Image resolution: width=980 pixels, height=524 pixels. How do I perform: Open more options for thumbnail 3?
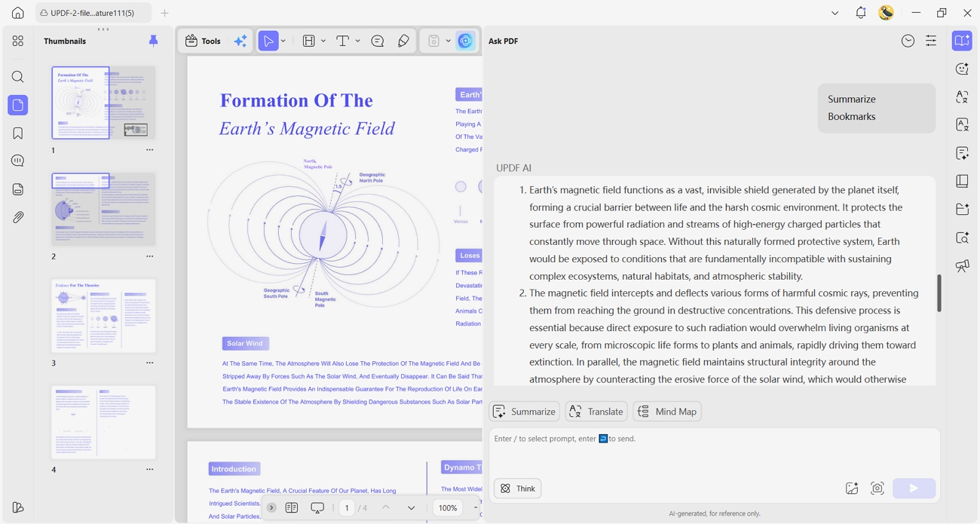(149, 363)
